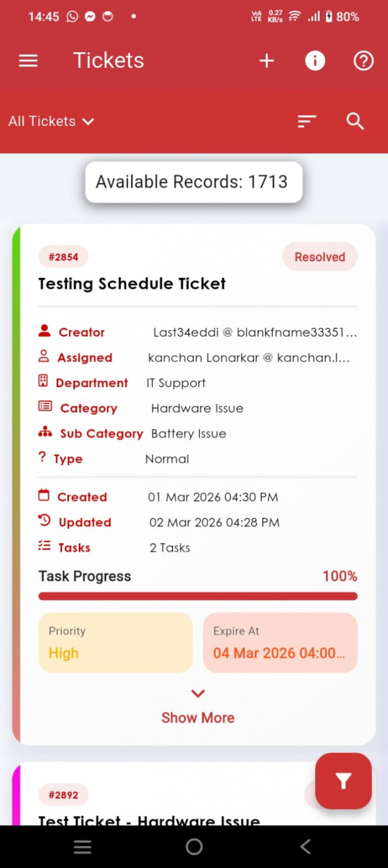Tap ticket number #2854
The width and height of the screenshot is (388, 868).
point(63,256)
